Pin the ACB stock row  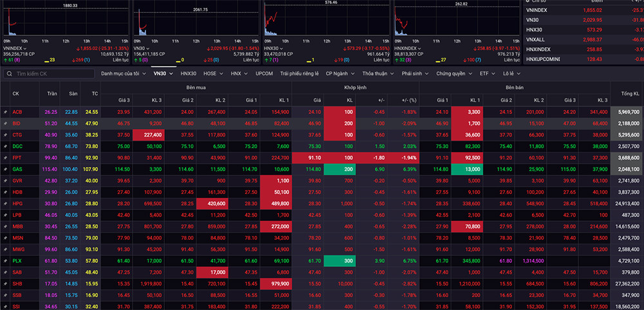(5, 111)
